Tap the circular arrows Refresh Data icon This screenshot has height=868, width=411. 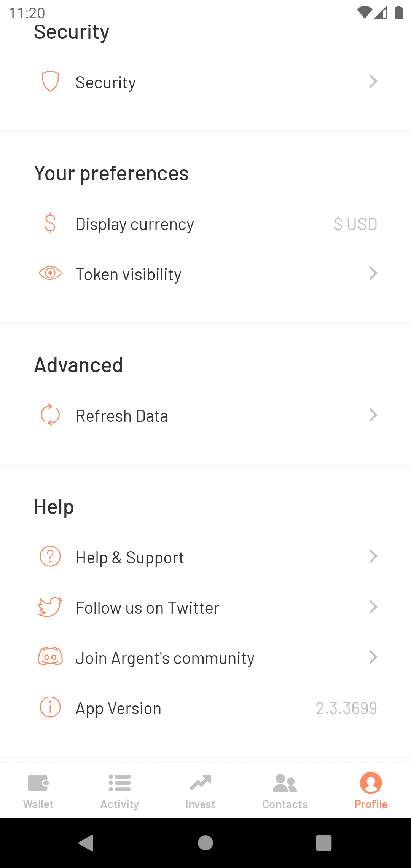pos(50,415)
